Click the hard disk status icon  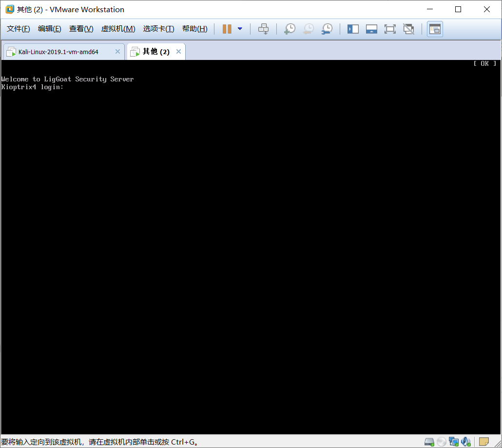[x=429, y=442]
